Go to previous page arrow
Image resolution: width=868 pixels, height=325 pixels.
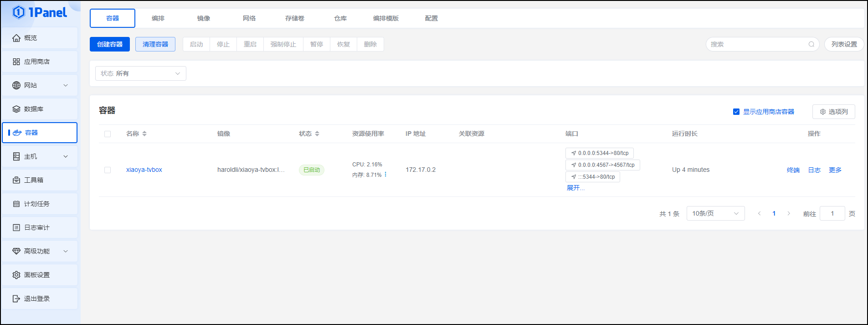click(x=759, y=213)
